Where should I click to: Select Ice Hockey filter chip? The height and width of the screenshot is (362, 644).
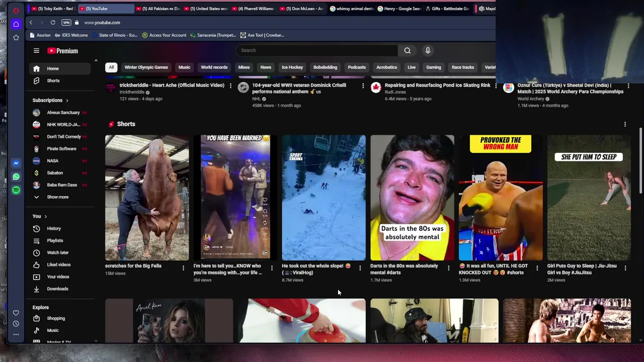[292, 67]
